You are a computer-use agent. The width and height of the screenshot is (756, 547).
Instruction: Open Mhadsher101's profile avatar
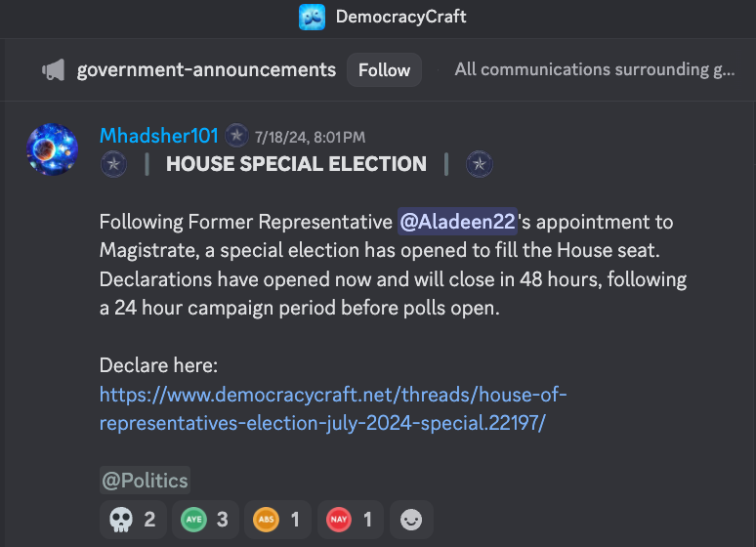click(x=52, y=149)
